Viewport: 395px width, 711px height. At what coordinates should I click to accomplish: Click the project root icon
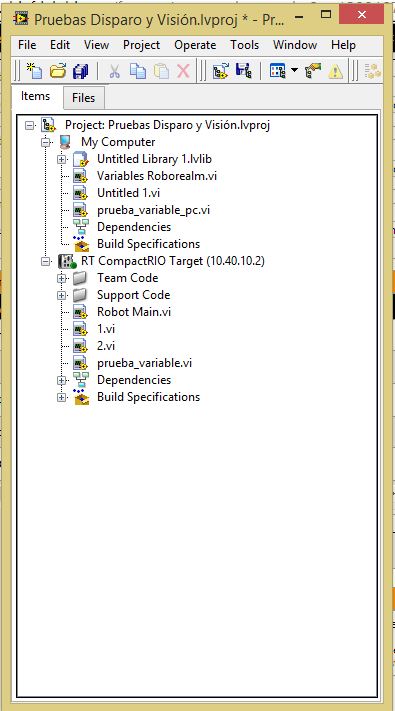click(x=48, y=125)
